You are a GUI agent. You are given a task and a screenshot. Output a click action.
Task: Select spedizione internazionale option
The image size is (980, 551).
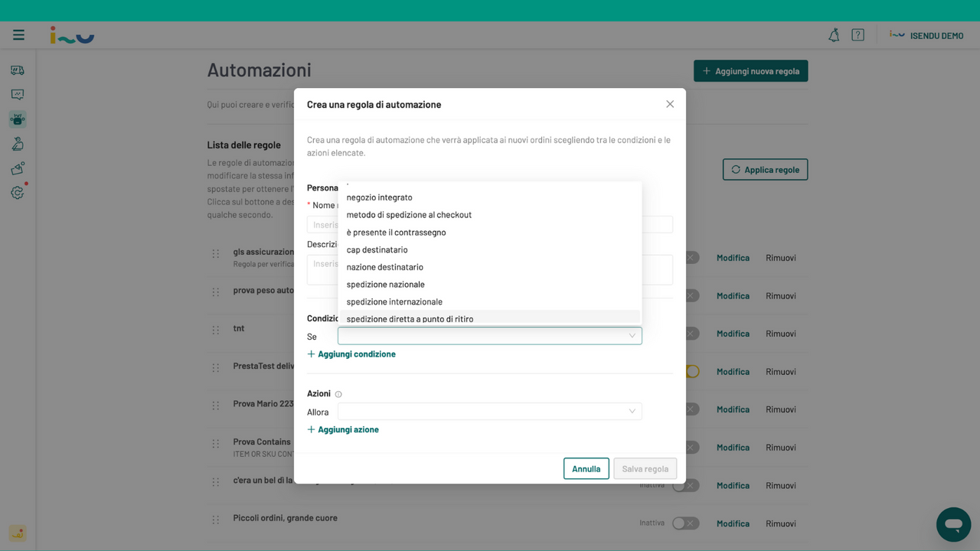click(x=489, y=302)
